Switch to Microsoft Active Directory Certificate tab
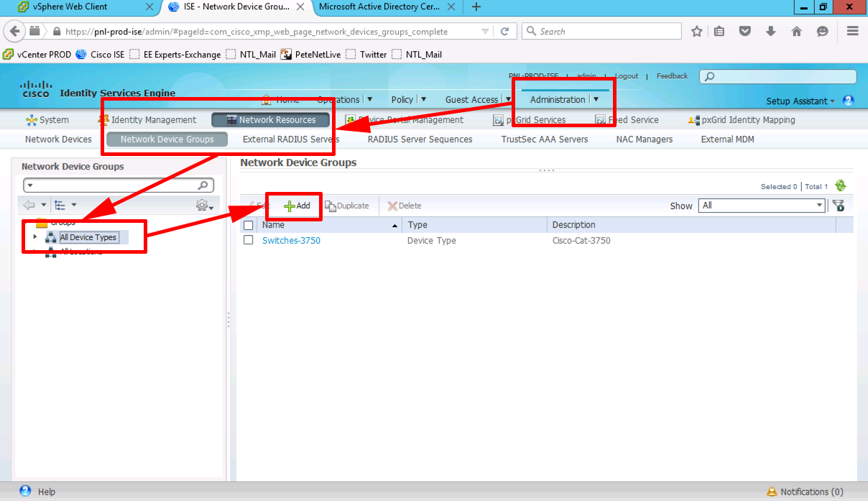This screenshot has height=501, width=868. coord(379,7)
